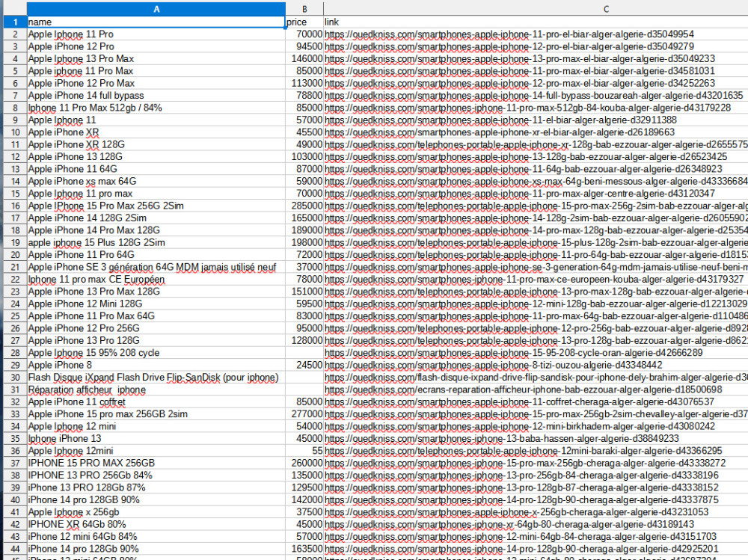This screenshot has width=748, height=560.
Task: Select cell 'Réparation afficheur iphone'
Action: (156, 390)
